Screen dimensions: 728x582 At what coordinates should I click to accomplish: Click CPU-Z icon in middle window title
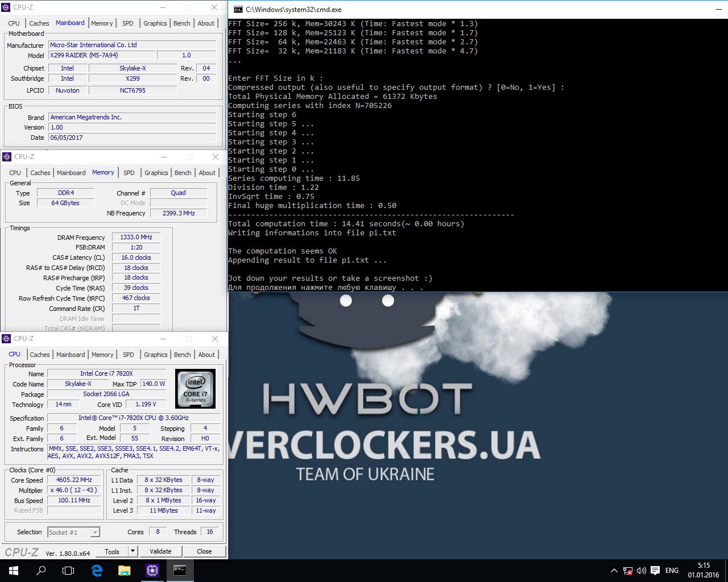click(x=7, y=157)
